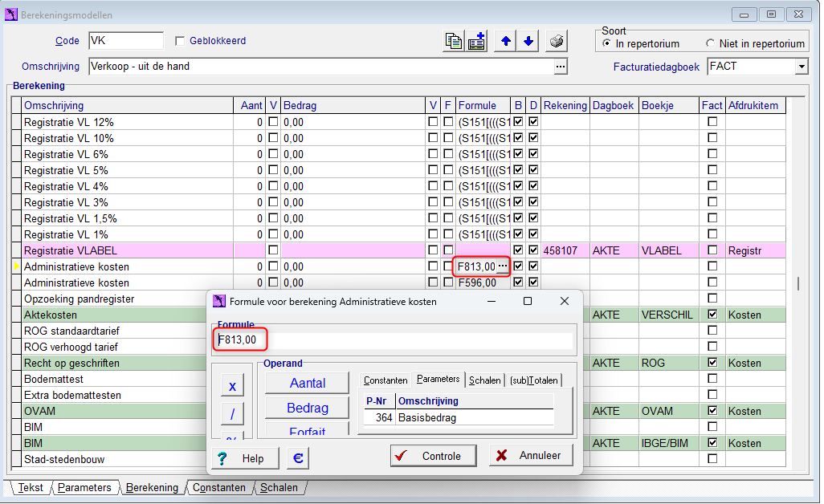The height and width of the screenshot is (504, 824).
Task: Toggle the Geblokkeerd checkbox
Action: tap(180, 41)
